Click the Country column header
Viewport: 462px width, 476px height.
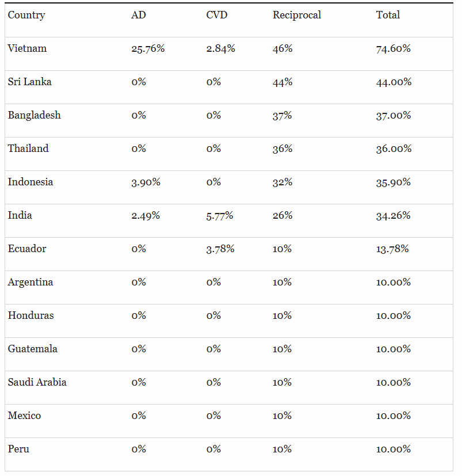pos(26,15)
